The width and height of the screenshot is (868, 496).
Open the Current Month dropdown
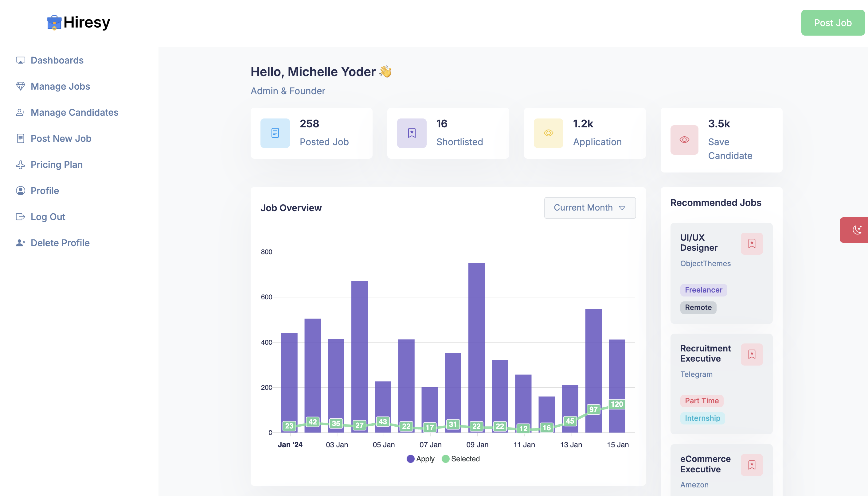tap(590, 207)
